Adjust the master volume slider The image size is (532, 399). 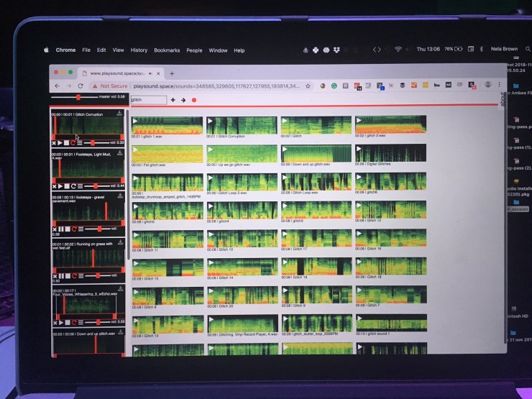point(78,96)
